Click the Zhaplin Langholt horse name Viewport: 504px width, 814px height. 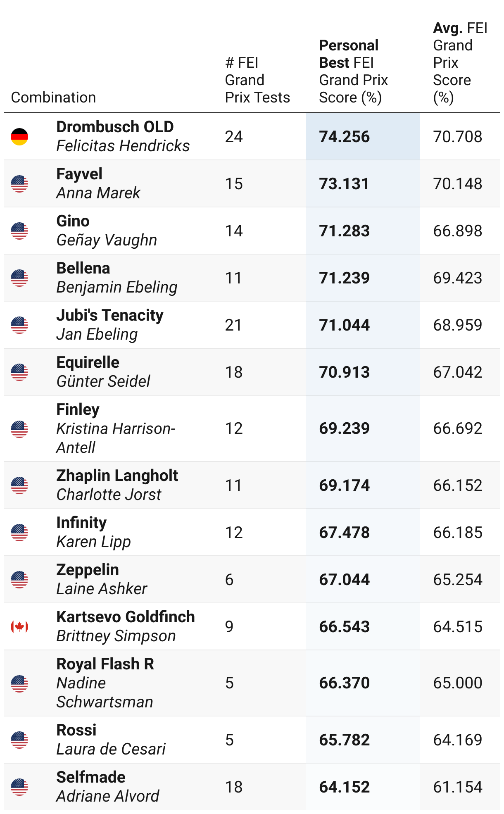[x=117, y=476]
